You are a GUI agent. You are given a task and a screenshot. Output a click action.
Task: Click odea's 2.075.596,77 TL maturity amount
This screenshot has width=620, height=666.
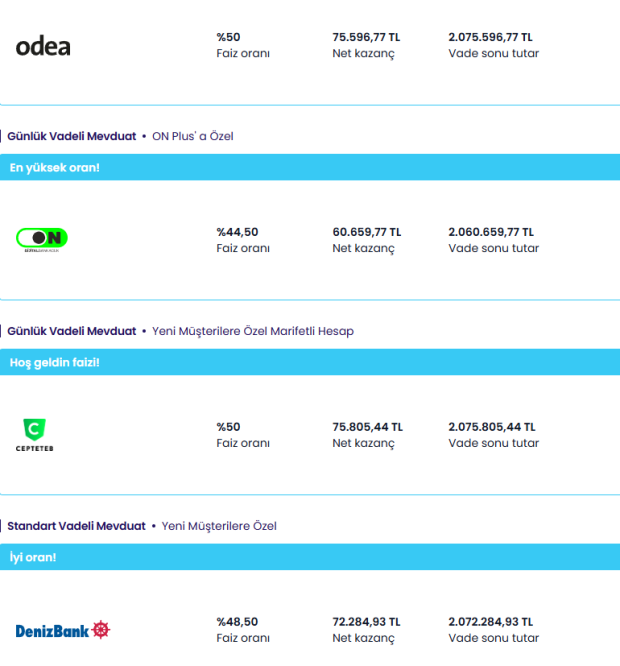(491, 37)
